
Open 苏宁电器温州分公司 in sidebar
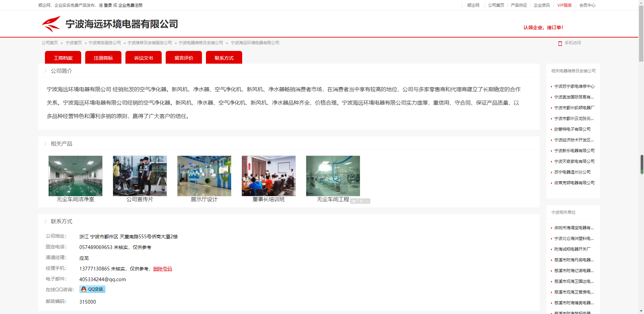tap(572, 172)
